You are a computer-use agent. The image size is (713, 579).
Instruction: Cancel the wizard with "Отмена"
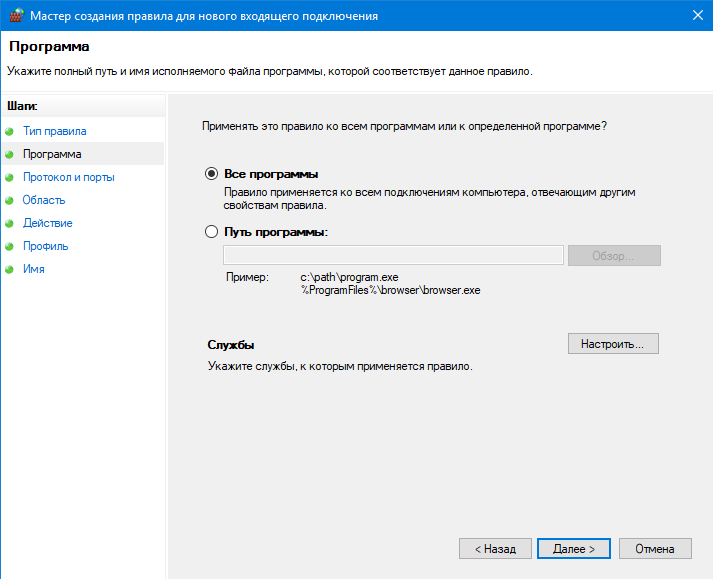[x=655, y=549]
